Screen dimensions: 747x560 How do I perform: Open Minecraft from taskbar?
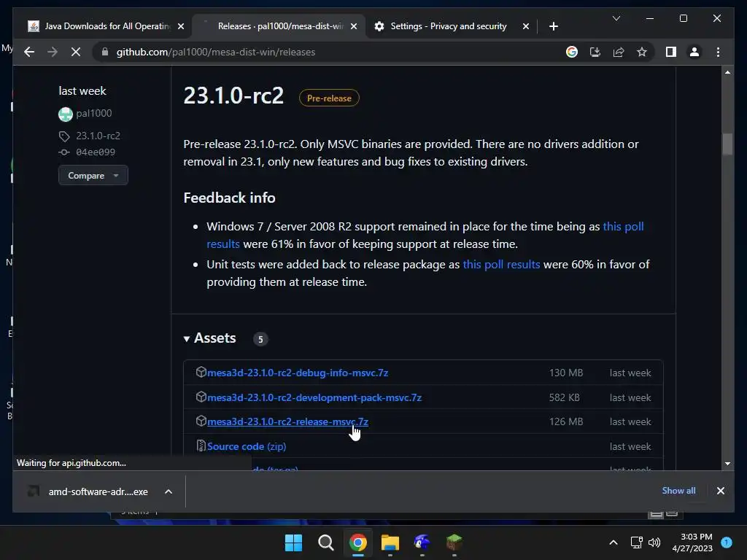point(454,542)
